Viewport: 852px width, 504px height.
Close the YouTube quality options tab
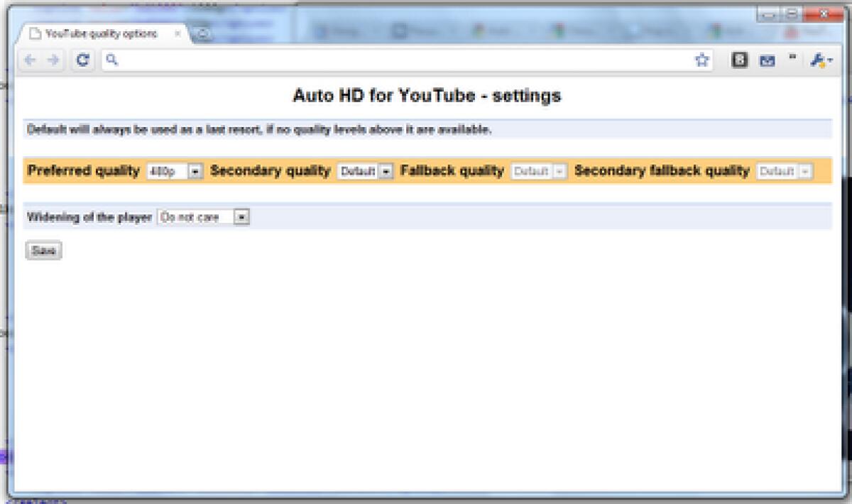(177, 33)
